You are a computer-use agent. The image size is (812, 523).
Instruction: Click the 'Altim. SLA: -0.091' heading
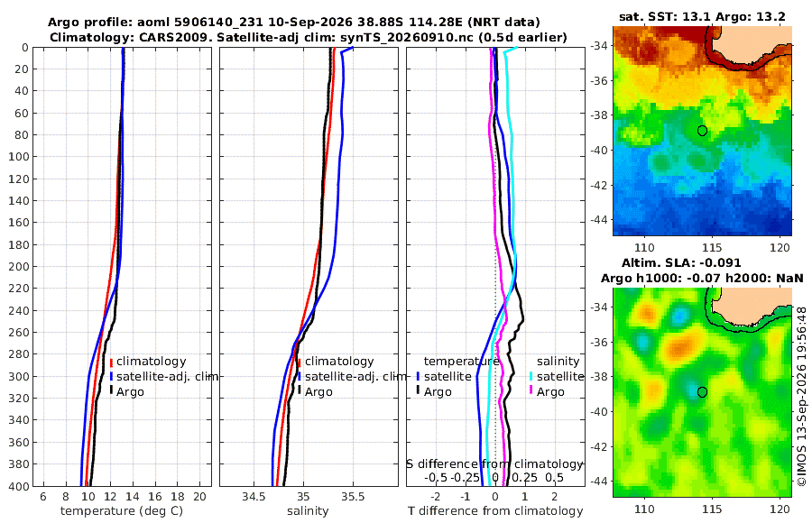[681, 262]
